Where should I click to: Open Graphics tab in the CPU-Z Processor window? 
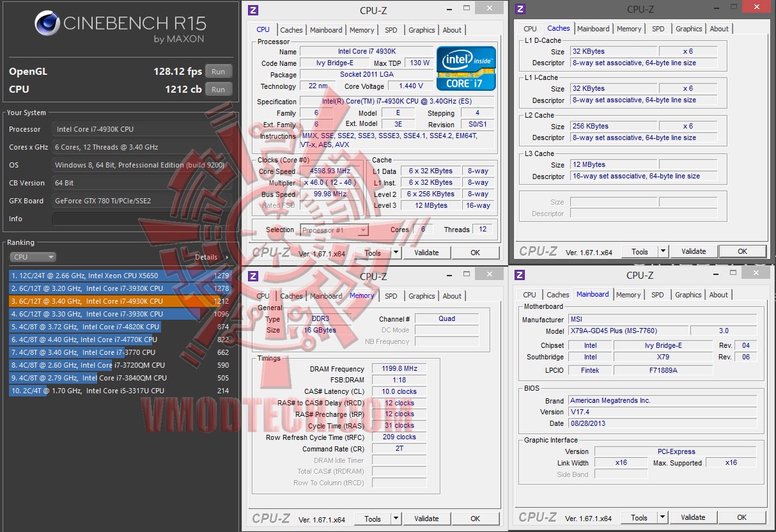click(x=422, y=30)
